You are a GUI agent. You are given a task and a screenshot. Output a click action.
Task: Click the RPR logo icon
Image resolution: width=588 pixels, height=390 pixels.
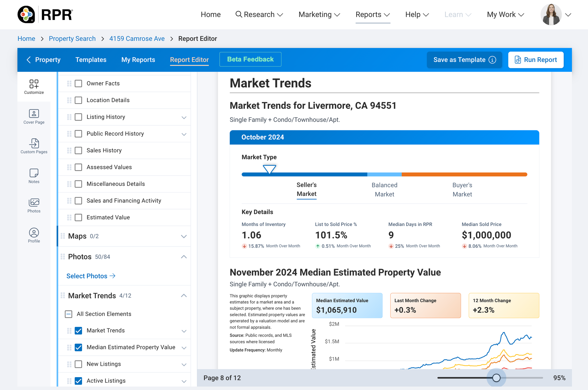(x=26, y=14)
